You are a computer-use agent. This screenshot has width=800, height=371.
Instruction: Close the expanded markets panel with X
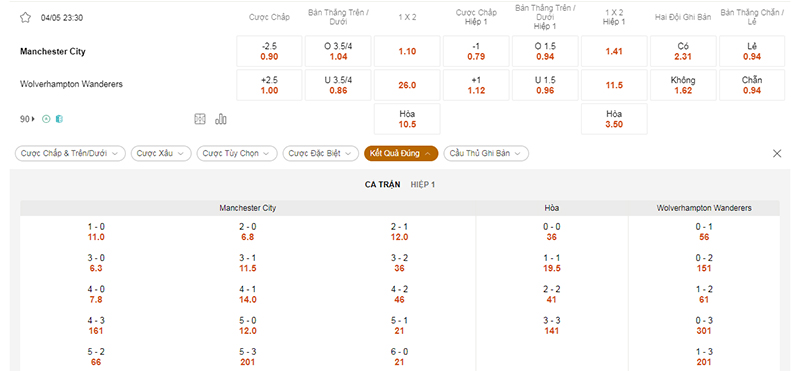pos(777,153)
